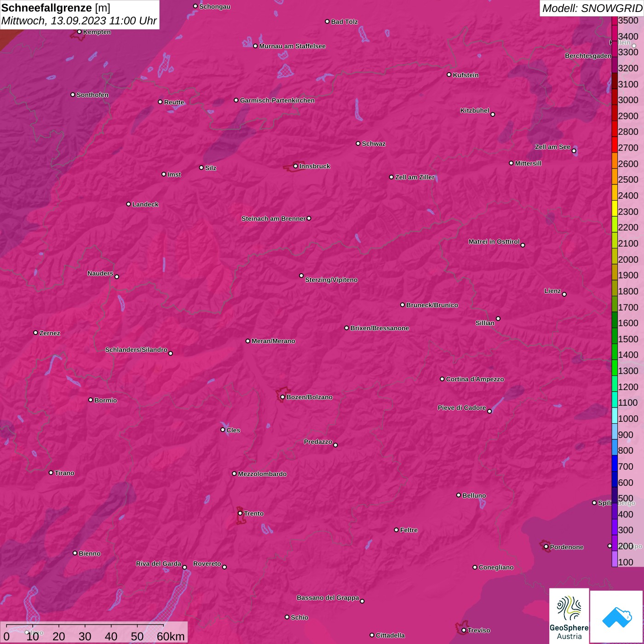Click the GeoSphere Austria logo
The width and height of the screenshot is (644, 644).
point(569,615)
